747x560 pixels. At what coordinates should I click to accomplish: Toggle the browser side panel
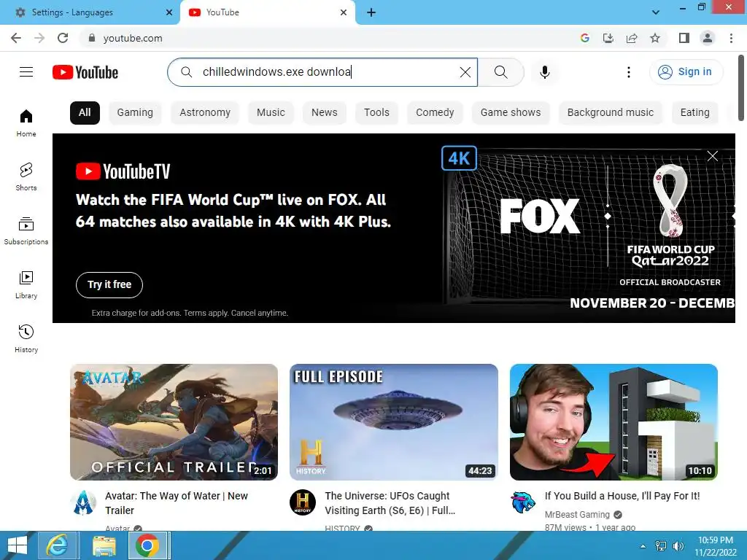coord(684,38)
